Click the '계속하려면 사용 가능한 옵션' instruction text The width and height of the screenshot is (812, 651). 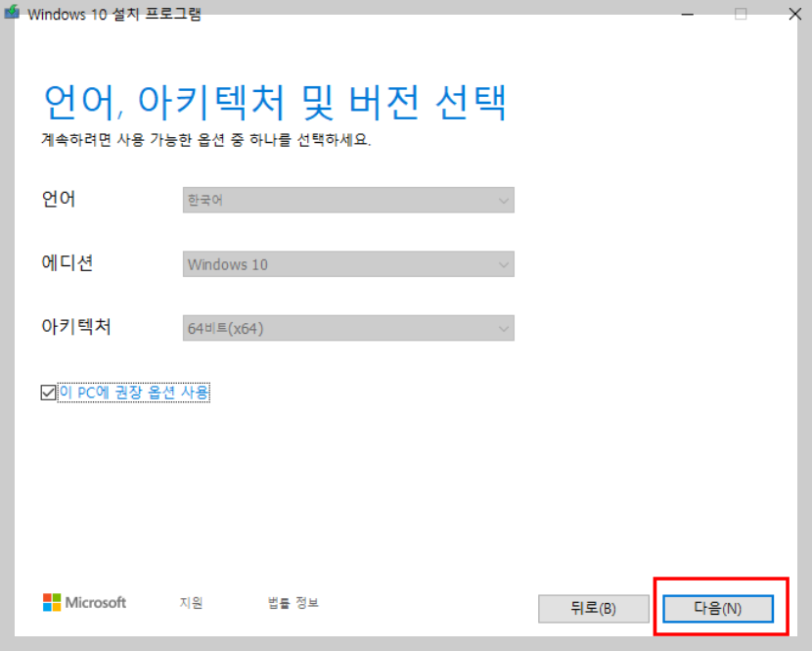[206, 139]
